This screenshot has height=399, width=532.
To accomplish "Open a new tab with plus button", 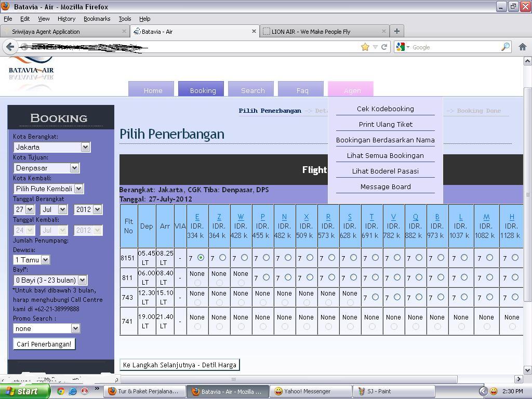I will point(396,31).
